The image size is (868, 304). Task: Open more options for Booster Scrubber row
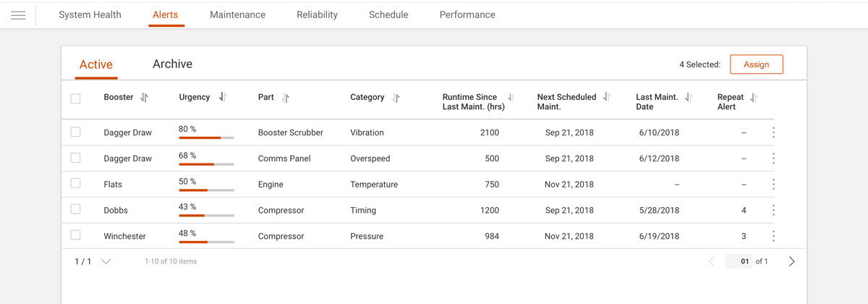click(773, 132)
